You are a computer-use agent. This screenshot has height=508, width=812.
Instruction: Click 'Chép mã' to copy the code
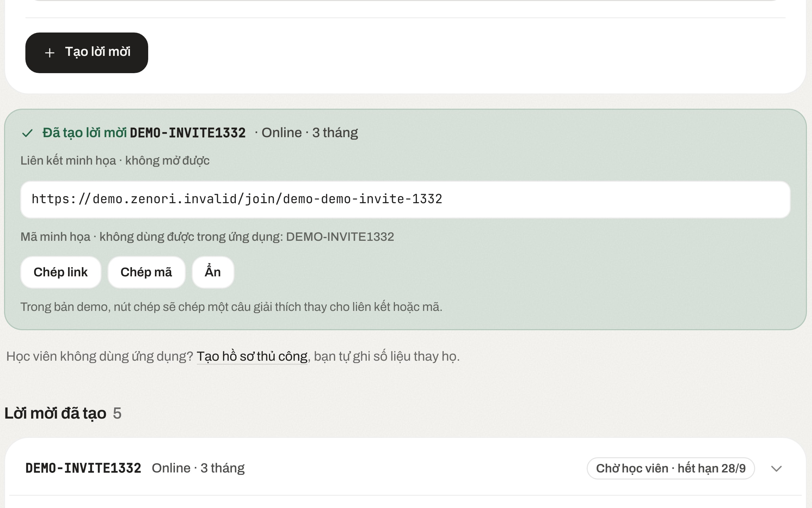146,272
